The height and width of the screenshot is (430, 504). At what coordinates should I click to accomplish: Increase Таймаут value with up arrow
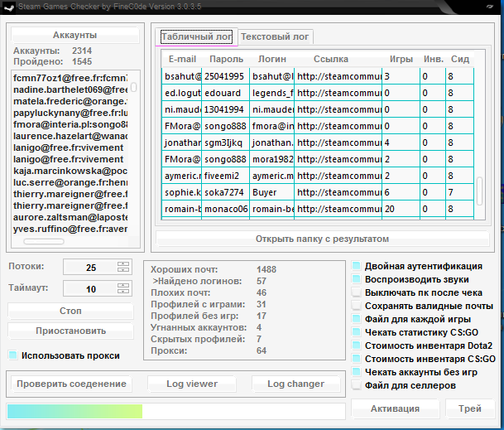tap(123, 286)
